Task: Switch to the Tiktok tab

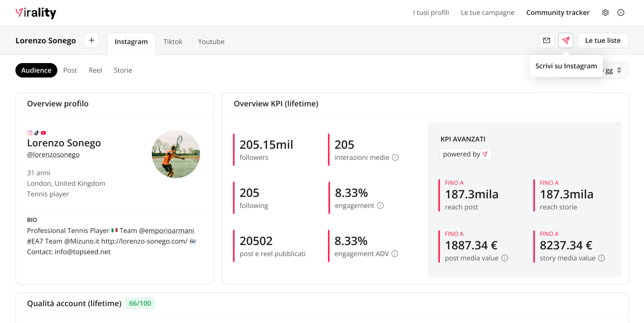Action: click(x=173, y=41)
